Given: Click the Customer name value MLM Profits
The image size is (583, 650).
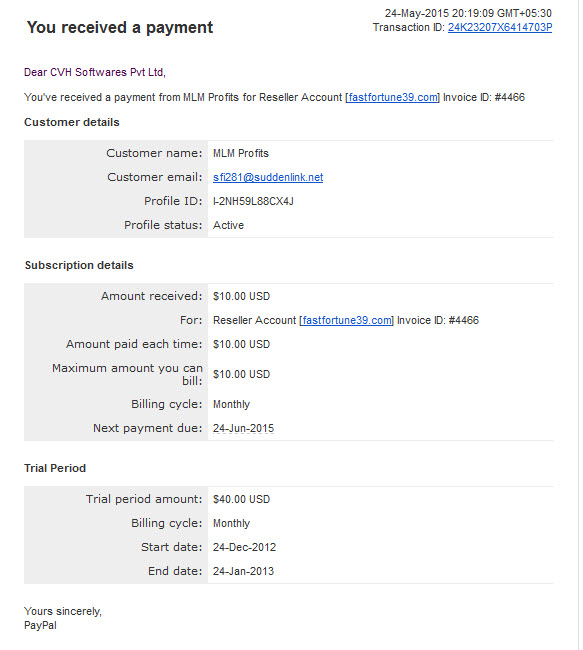Looking at the screenshot, I should (240, 153).
